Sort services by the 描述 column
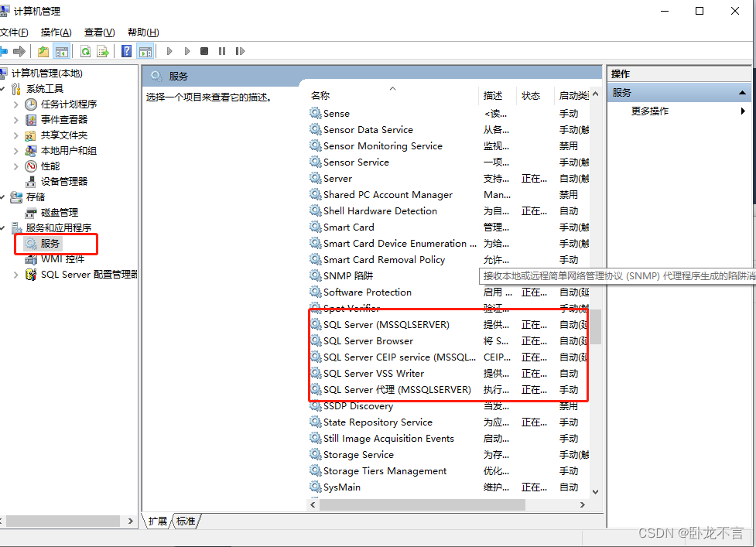This screenshot has width=756, height=547. point(497,95)
